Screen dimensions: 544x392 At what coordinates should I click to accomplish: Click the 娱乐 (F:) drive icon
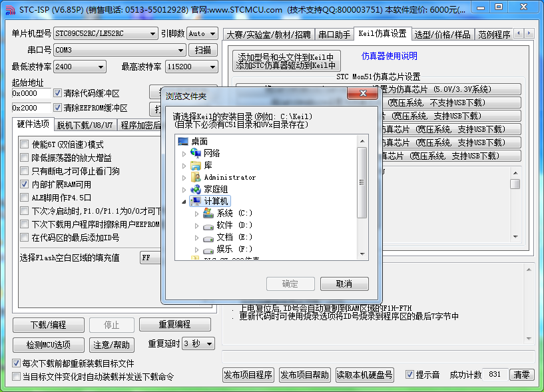tap(208, 250)
